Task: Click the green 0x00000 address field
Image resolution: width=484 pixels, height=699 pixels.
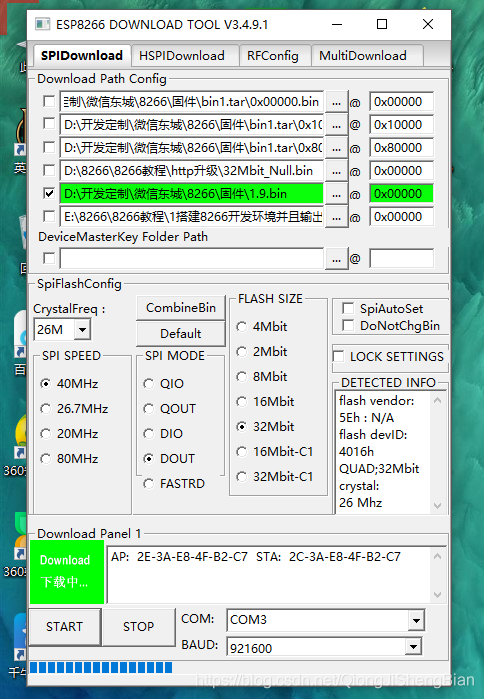Action: tap(401, 193)
